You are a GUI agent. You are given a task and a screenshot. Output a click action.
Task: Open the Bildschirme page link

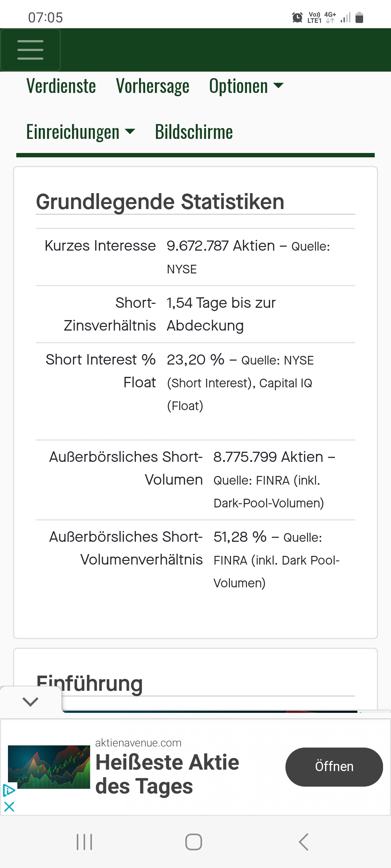tap(194, 132)
